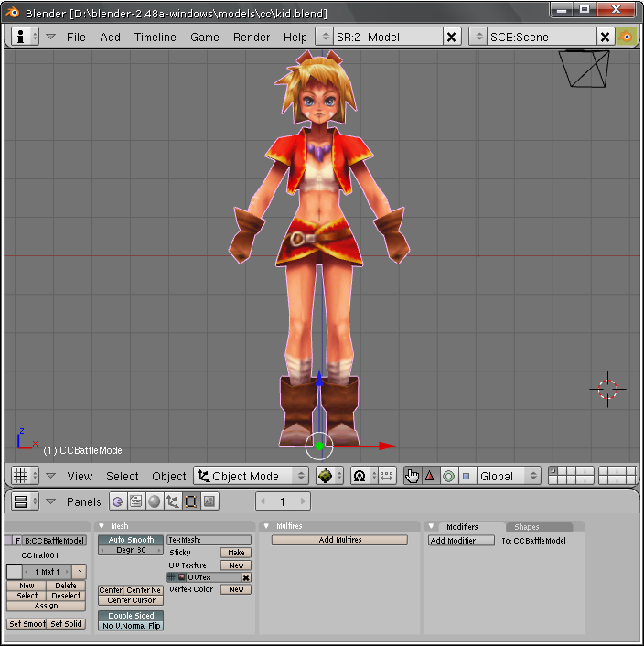This screenshot has width=644, height=646.
Task: Grab the blue Z-axis manipulator arrow
Action: 319,378
